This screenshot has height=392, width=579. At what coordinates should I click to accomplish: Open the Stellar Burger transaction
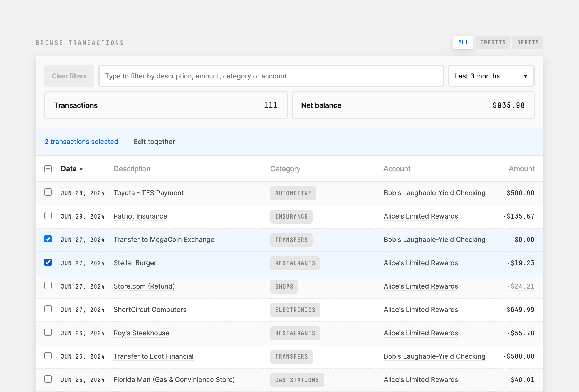[135, 263]
